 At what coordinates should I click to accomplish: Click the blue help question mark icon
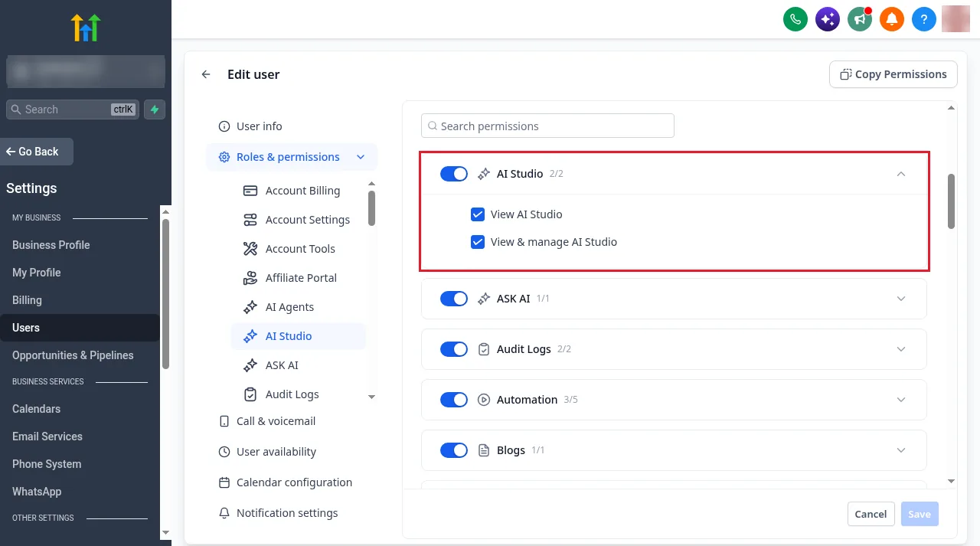(924, 18)
